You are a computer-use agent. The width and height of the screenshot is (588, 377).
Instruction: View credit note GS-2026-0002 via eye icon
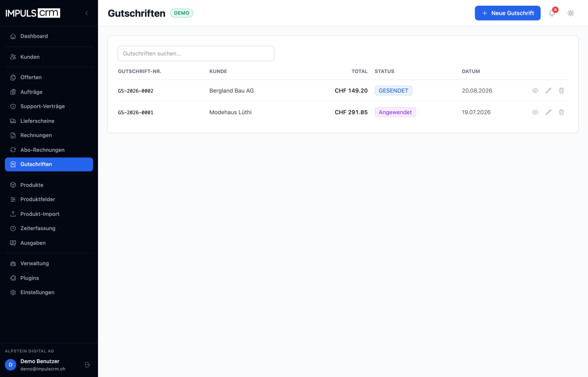point(535,91)
